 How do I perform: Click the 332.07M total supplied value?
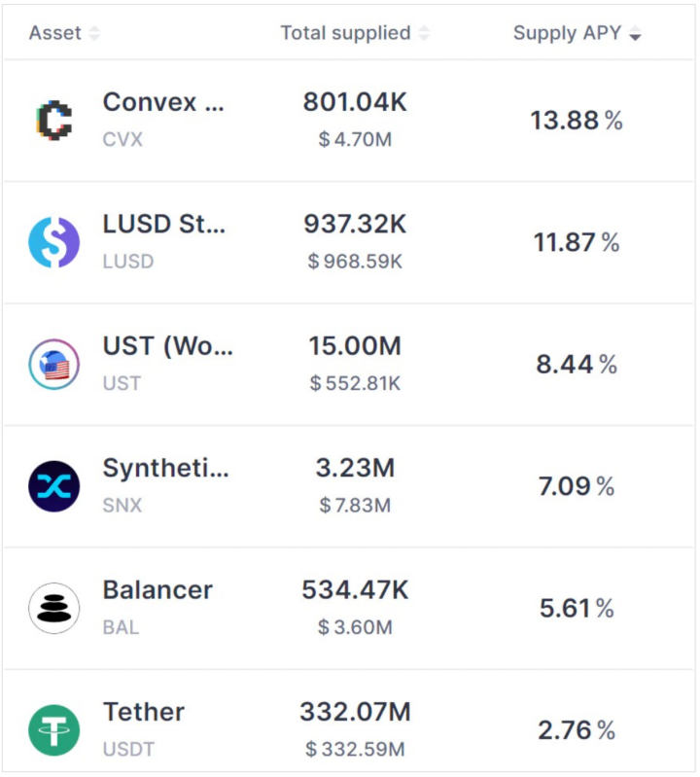point(355,712)
